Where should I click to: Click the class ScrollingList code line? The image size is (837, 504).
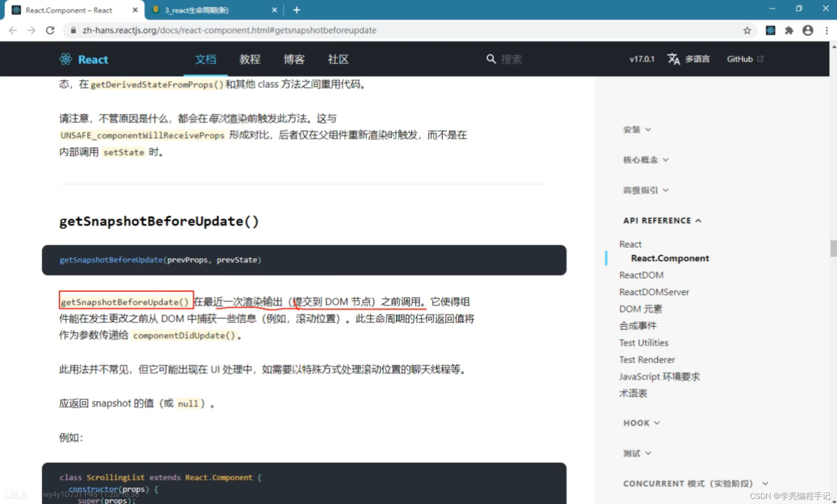160,477
